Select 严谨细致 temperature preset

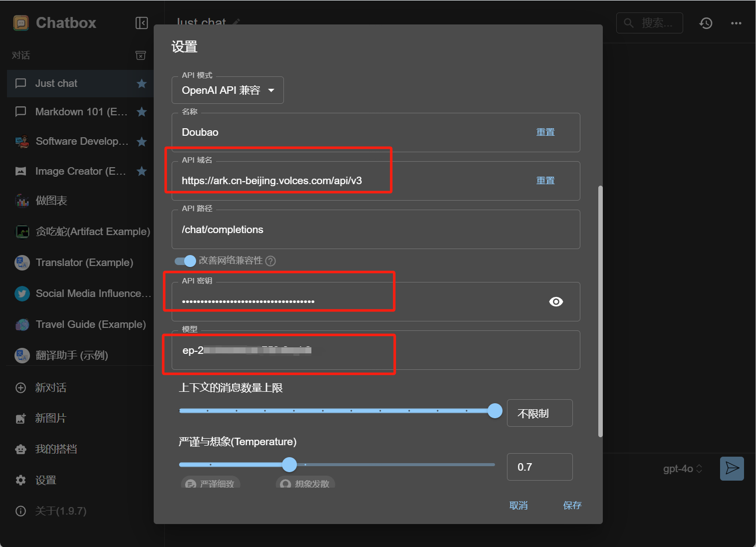point(211,483)
